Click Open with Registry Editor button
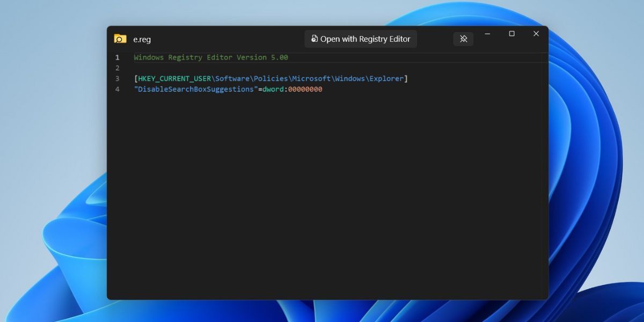The height and width of the screenshot is (322, 644). [361, 39]
